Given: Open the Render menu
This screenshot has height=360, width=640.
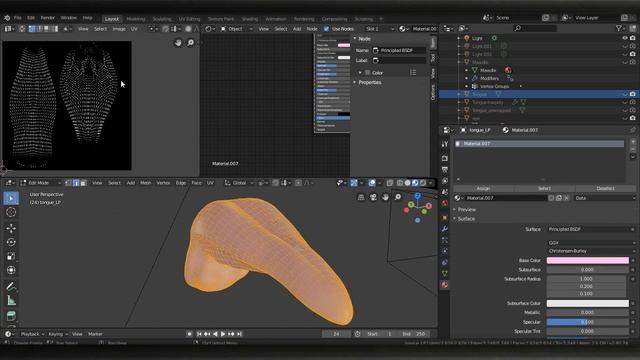Looking at the screenshot, I should pyautogui.click(x=47, y=18).
